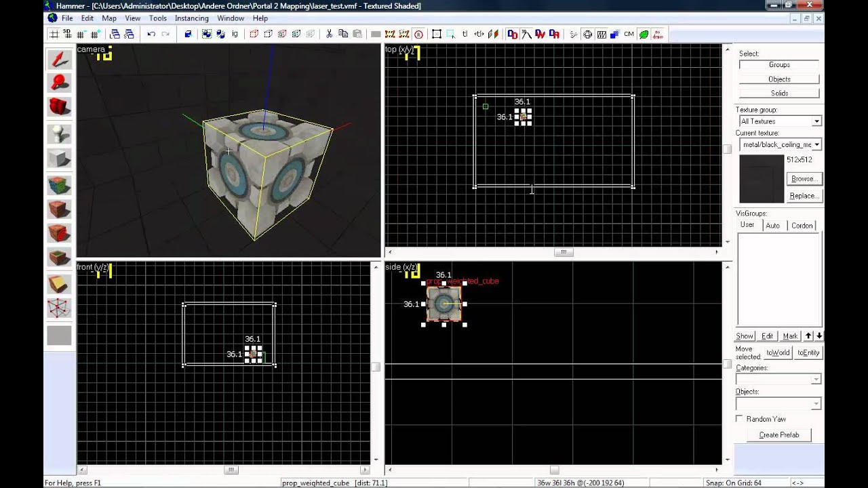Select the Camera tool

click(x=60, y=106)
